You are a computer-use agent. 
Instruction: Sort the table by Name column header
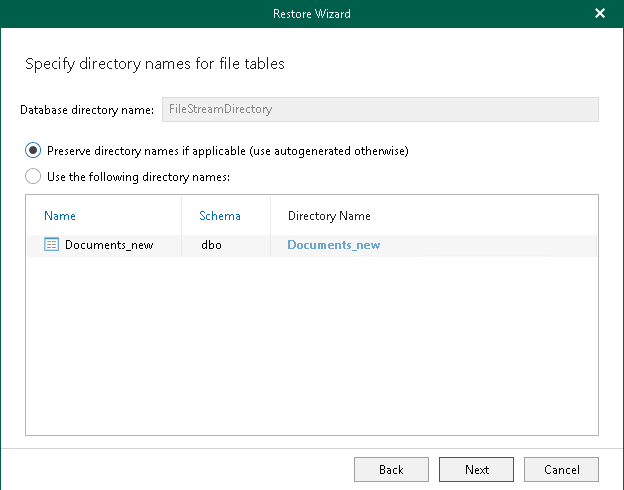60,216
